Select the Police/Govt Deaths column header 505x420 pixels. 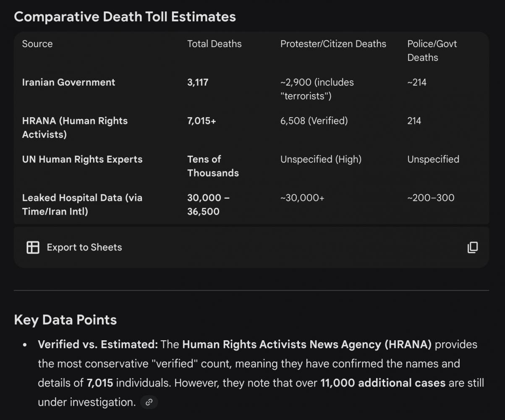(432, 50)
